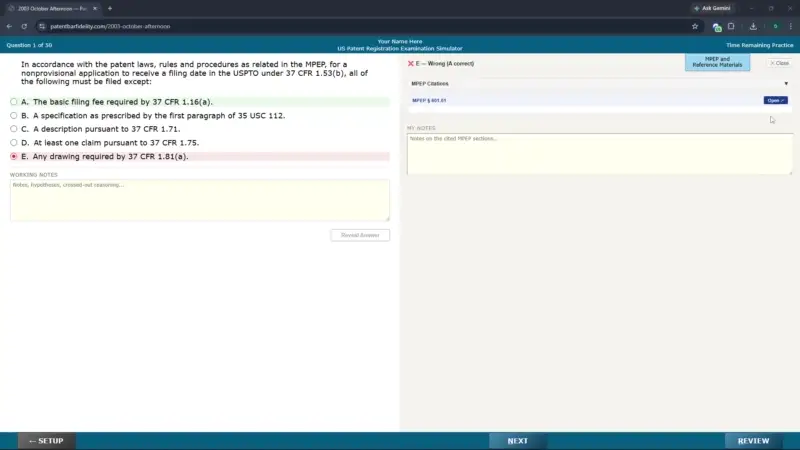The height and width of the screenshot is (450, 800).
Task: Click the Reveal Answer button
Action: (x=360, y=235)
